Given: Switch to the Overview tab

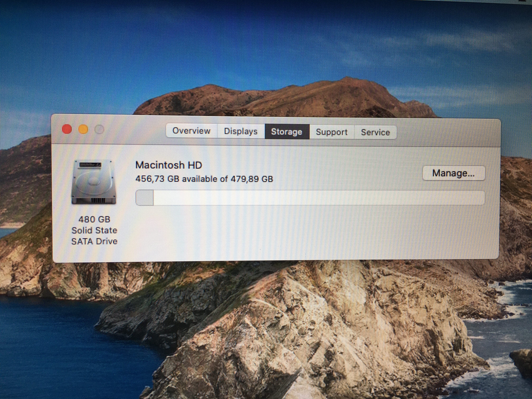Looking at the screenshot, I should click(x=191, y=131).
